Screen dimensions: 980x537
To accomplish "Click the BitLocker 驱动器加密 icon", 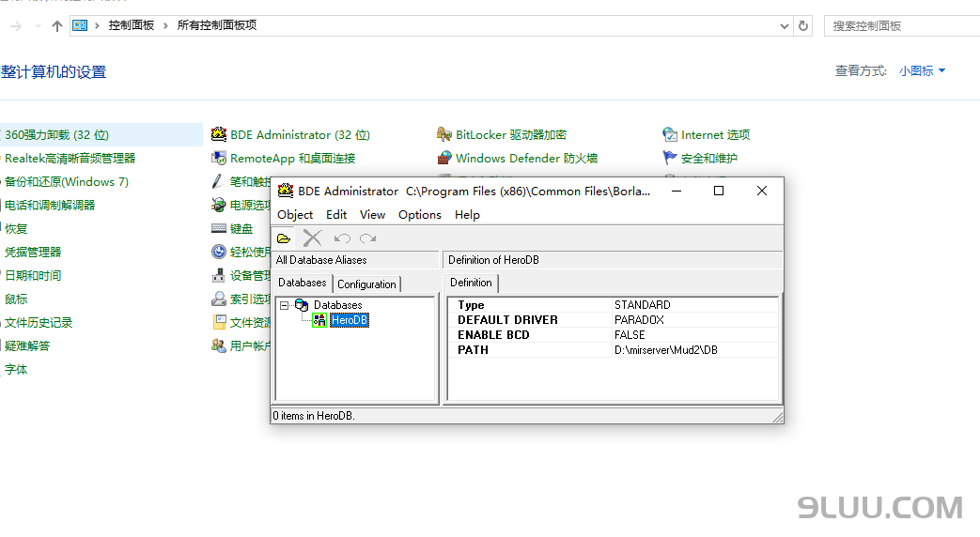I will (443, 134).
